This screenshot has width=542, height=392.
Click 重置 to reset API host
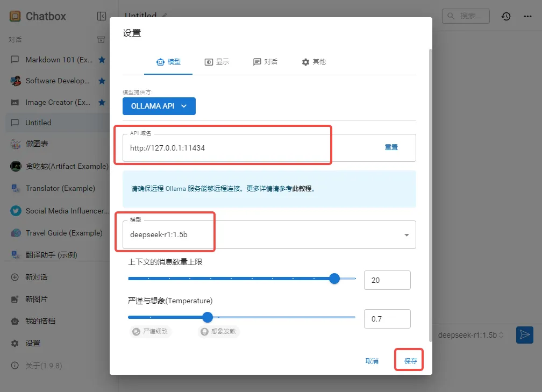point(391,147)
